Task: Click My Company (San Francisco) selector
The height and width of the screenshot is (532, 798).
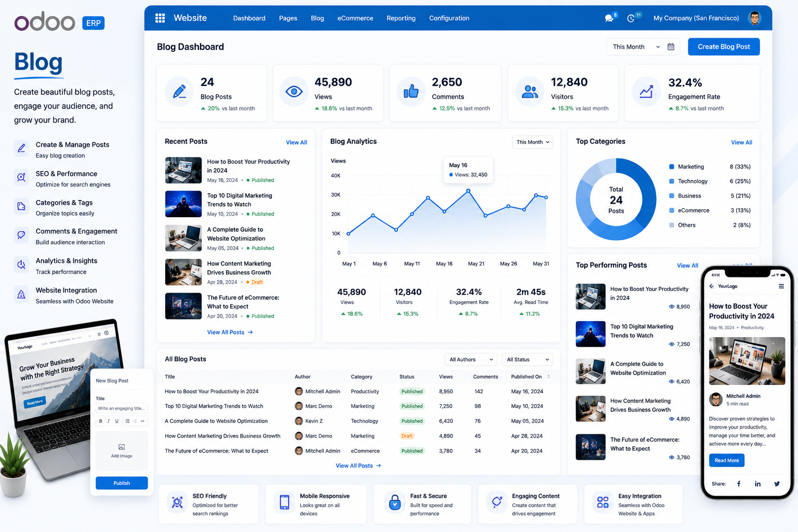Action: click(x=696, y=18)
